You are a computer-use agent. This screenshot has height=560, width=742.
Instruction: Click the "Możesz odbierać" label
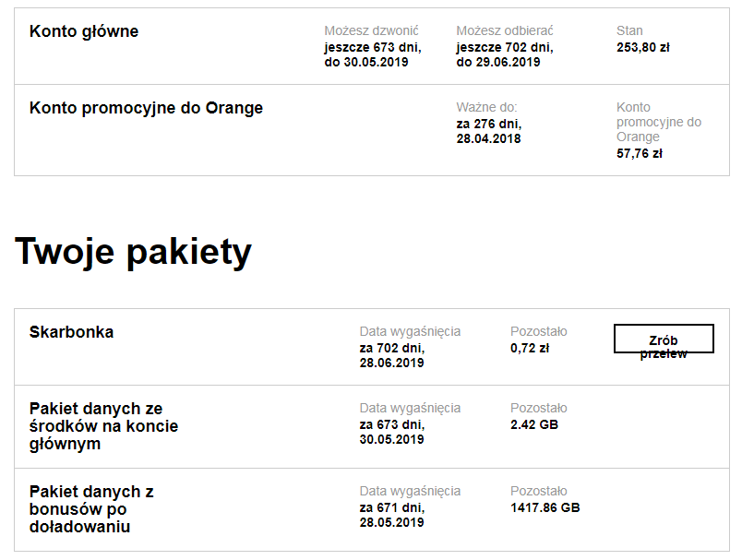505,31
